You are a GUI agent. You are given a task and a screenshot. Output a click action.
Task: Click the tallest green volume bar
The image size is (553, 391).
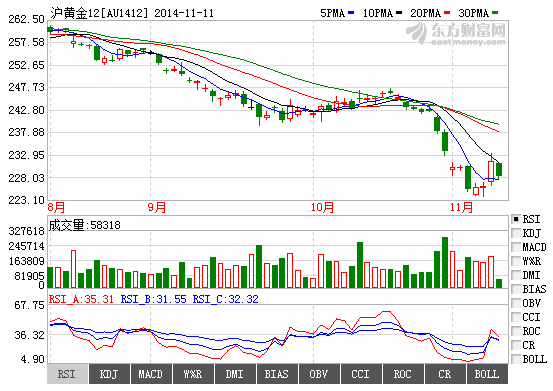point(445,263)
